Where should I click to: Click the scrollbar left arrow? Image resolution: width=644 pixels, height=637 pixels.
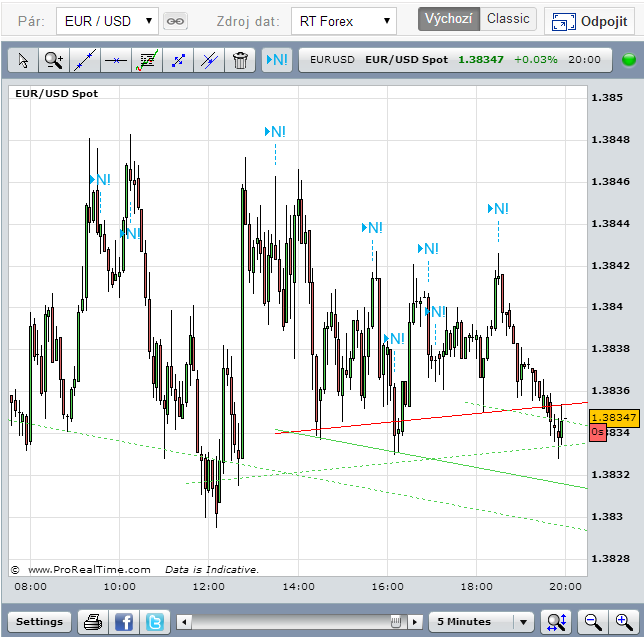(184, 622)
